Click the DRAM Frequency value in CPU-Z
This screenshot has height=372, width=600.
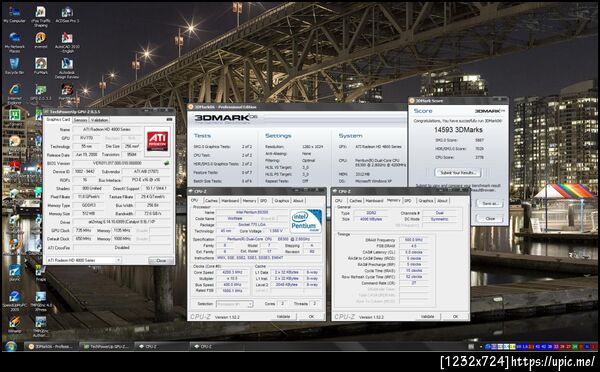pos(414,240)
